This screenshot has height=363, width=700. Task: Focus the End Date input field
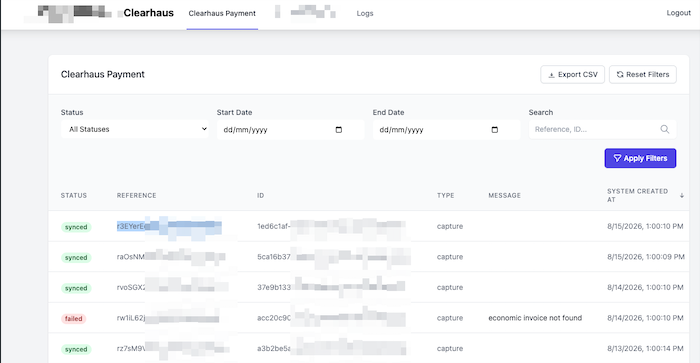tap(446, 130)
